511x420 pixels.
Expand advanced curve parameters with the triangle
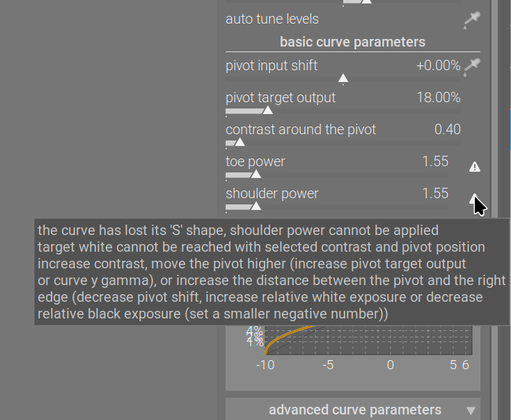point(471,410)
